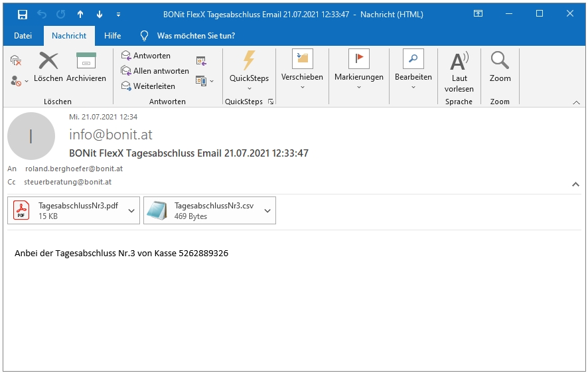
Task: Open dropdown for TagesabschlussNr3.pdf attachment
Action: (131, 210)
